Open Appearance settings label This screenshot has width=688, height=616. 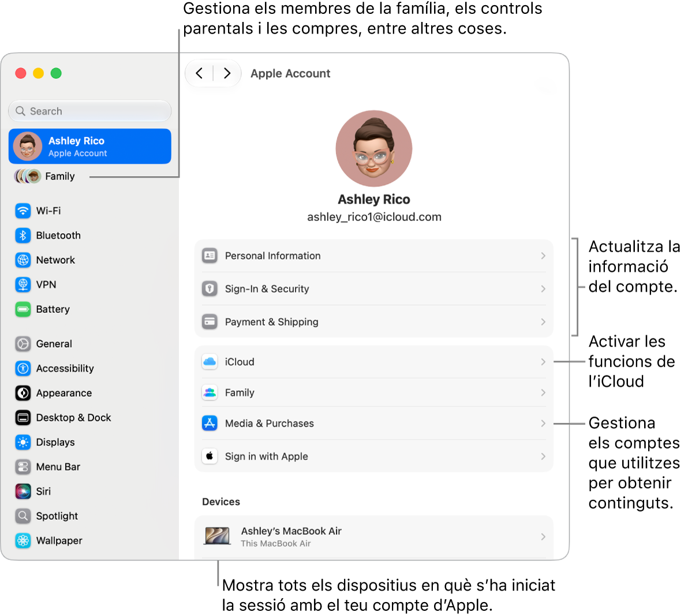(x=64, y=393)
